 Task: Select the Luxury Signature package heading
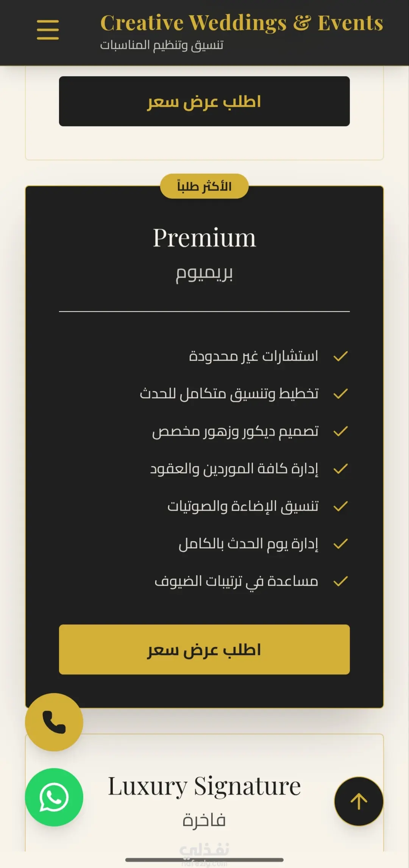[x=204, y=787]
